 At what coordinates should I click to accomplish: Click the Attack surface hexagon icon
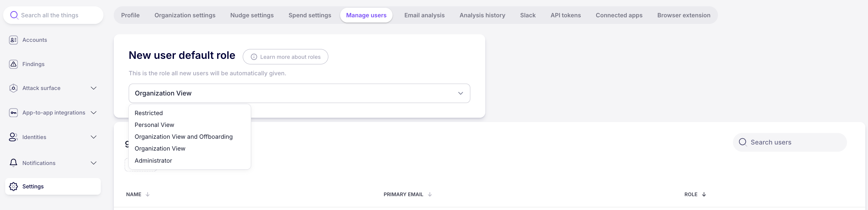click(14, 88)
